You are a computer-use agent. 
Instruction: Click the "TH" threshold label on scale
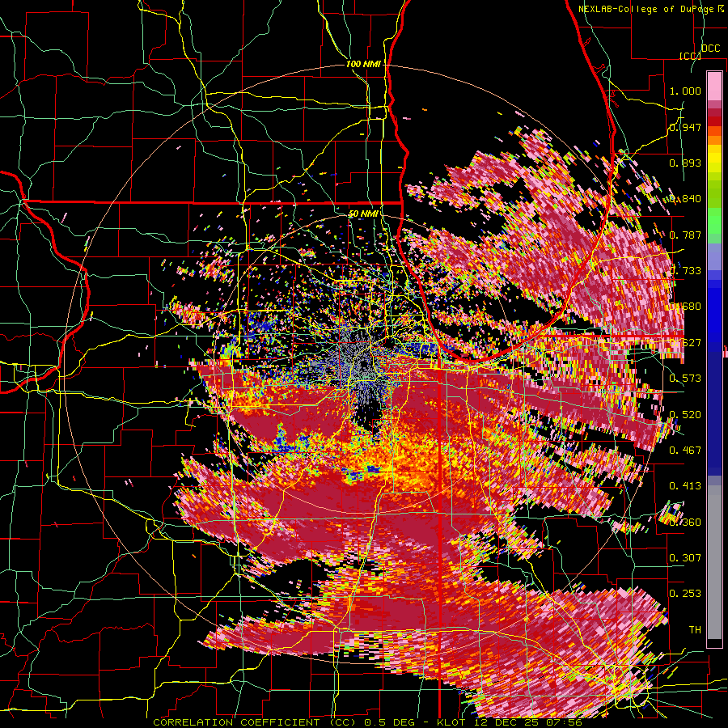(x=695, y=630)
